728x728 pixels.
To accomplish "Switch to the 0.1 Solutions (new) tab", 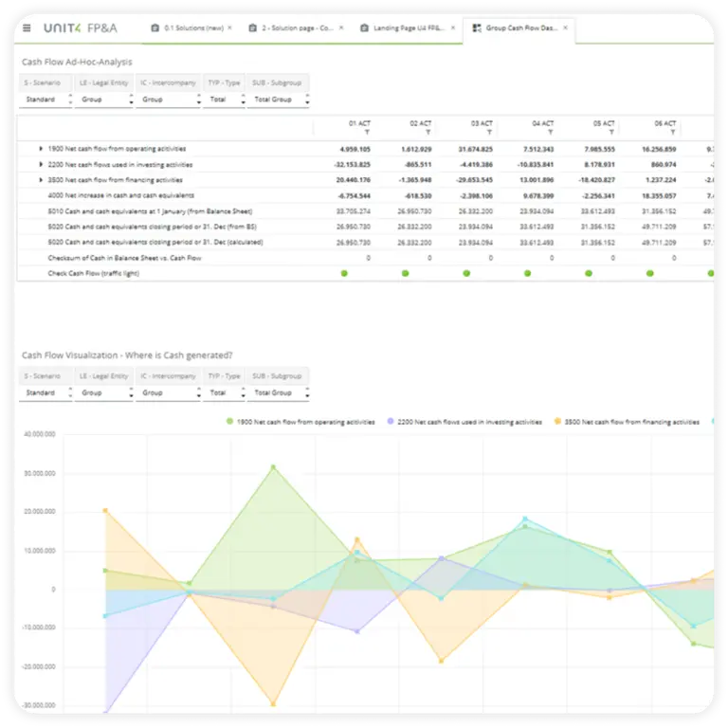I will point(193,28).
